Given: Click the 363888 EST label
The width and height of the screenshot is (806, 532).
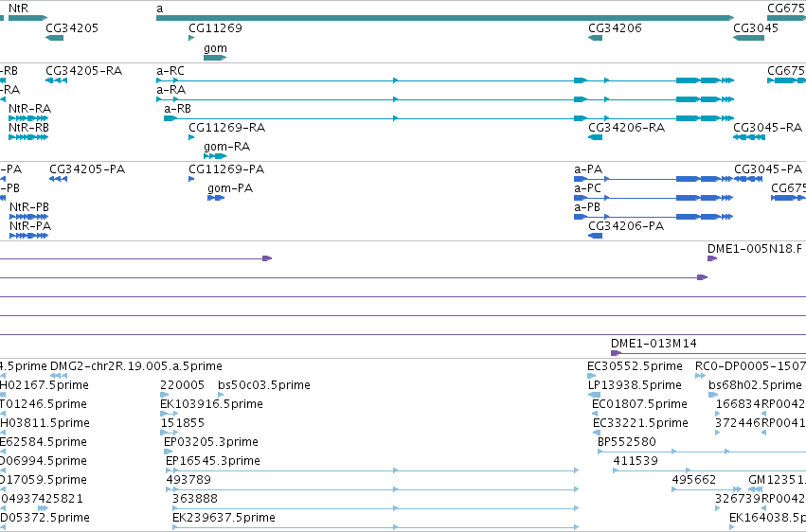Looking at the screenshot, I should click(x=195, y=499).
